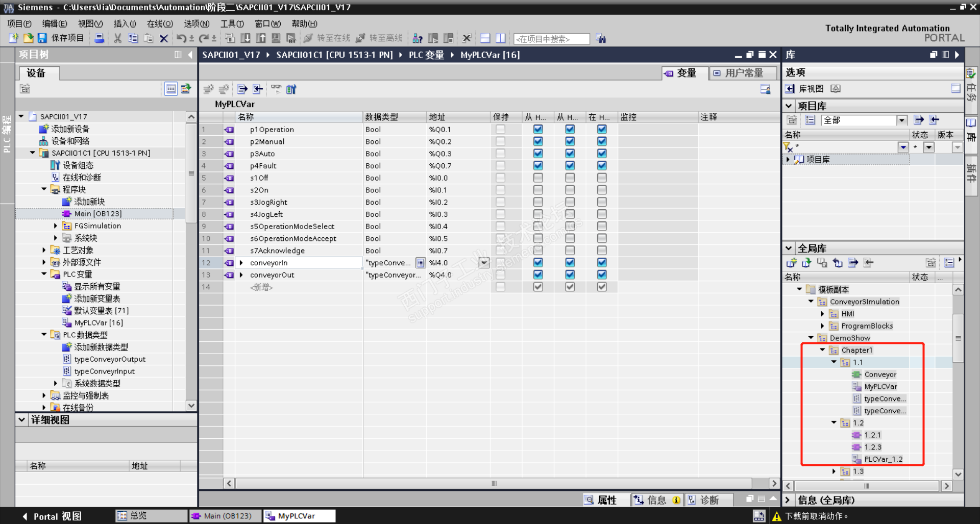Click the redo arrow icon
Image resolution: width=980 pixels, height=524 pixels.
pyautogui.click(x=204, y=38)
